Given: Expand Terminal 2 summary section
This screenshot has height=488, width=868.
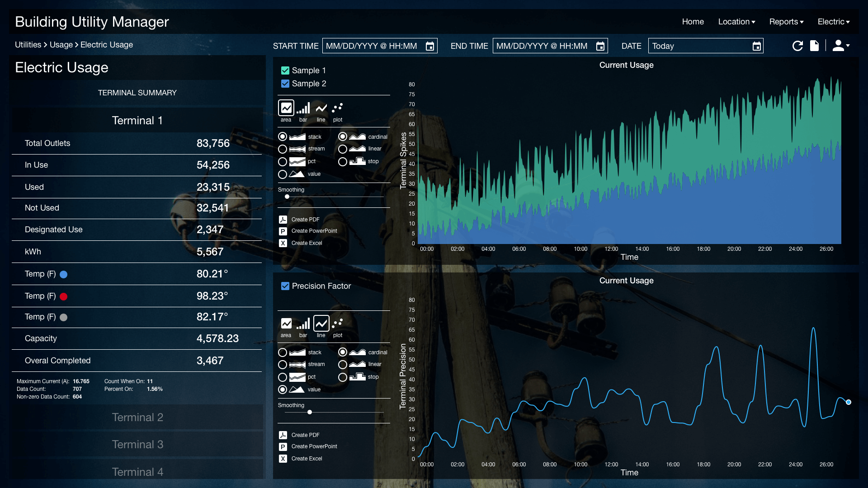Looking at the screenshot, I should pos(137,417).
